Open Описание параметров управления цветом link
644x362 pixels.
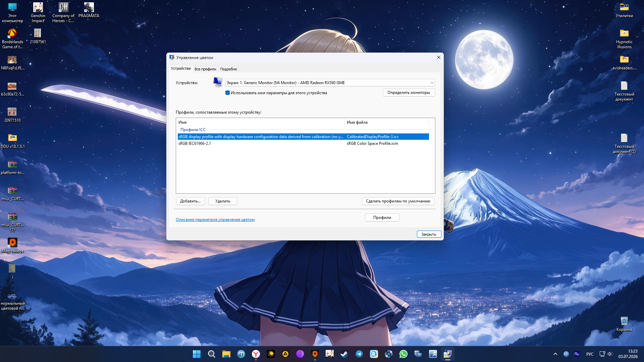(215, 220)
